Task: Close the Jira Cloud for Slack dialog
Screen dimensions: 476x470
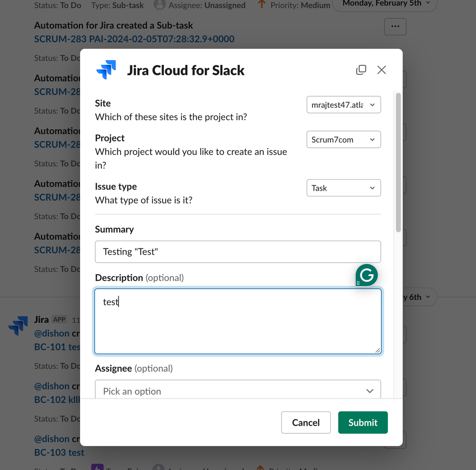Action: [382, 70]
